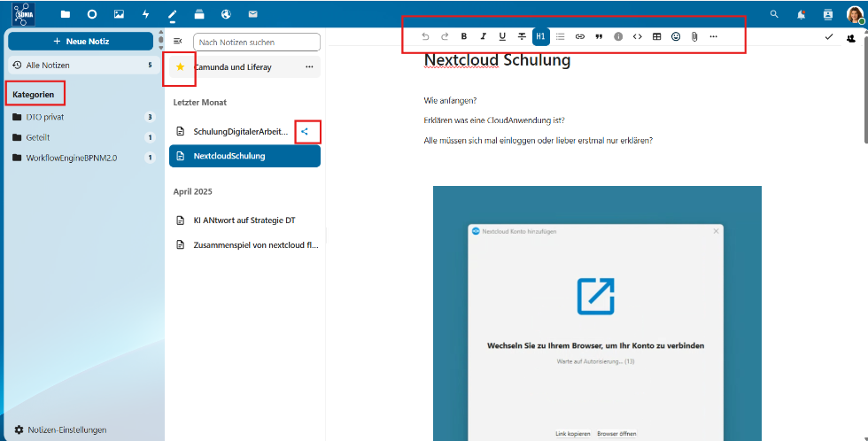The height and width of the screenshot is (441, 868).
Task: Toggle bold formatting in editor toolbar
Action: (x=464, y=36)
